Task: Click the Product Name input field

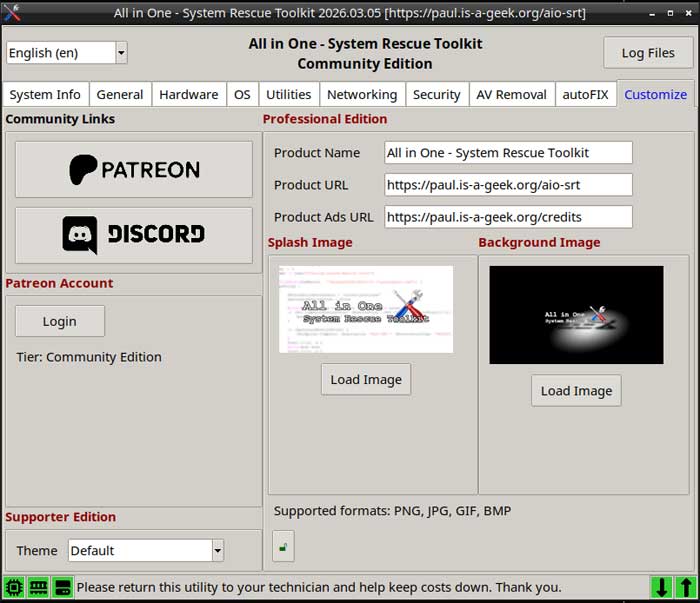Action: [x=508, y=153]
